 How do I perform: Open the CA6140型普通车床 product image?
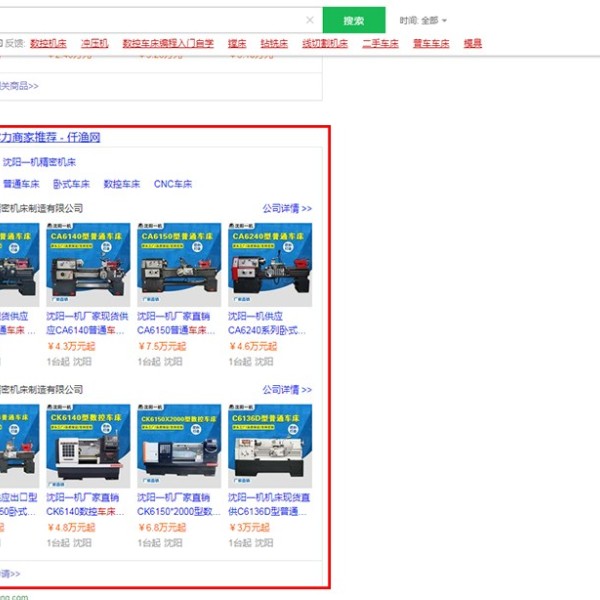[x=88, y=265]
